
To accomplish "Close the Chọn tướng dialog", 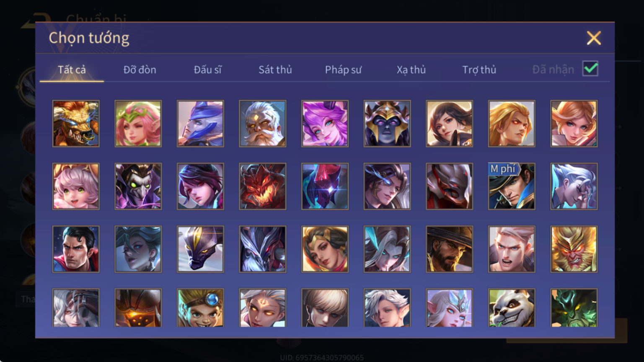I will tap(594, 38).
